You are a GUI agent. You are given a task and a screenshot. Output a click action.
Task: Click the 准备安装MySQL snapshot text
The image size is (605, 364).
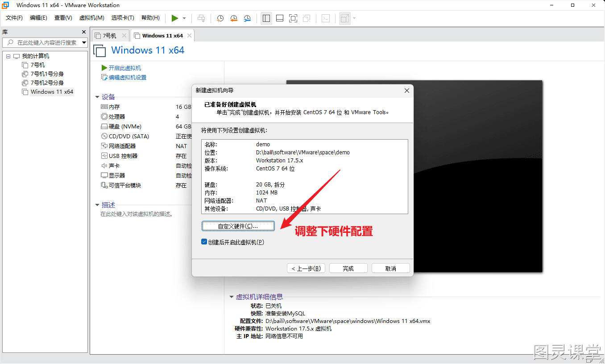(x=286, y=314)
